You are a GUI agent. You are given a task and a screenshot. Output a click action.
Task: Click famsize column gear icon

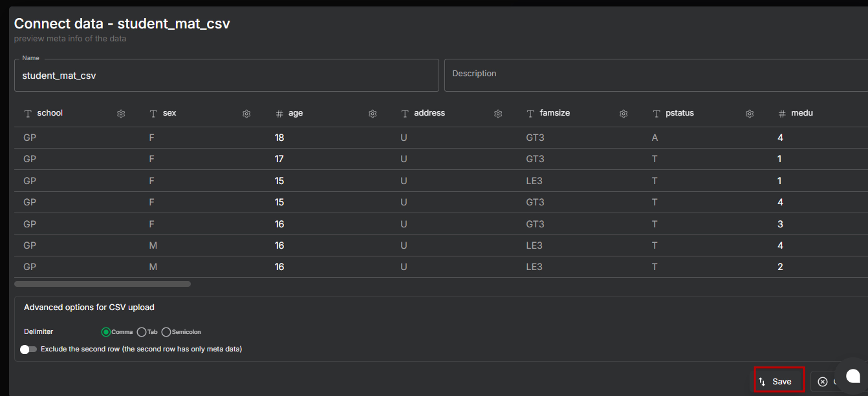pyautogui.click(x=623, y=114)
